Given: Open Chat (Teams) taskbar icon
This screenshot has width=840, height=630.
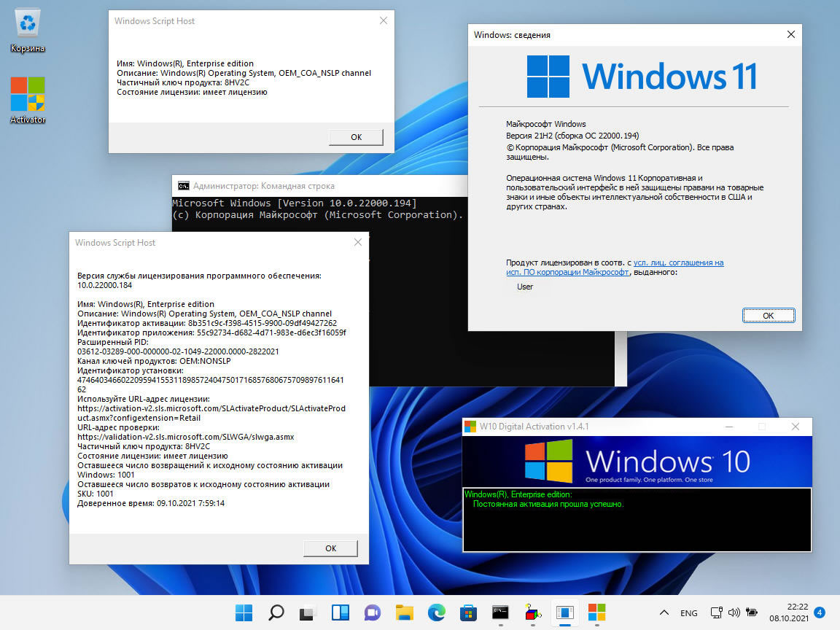Looking at the screenshot, I should click(x=373, y=612).
